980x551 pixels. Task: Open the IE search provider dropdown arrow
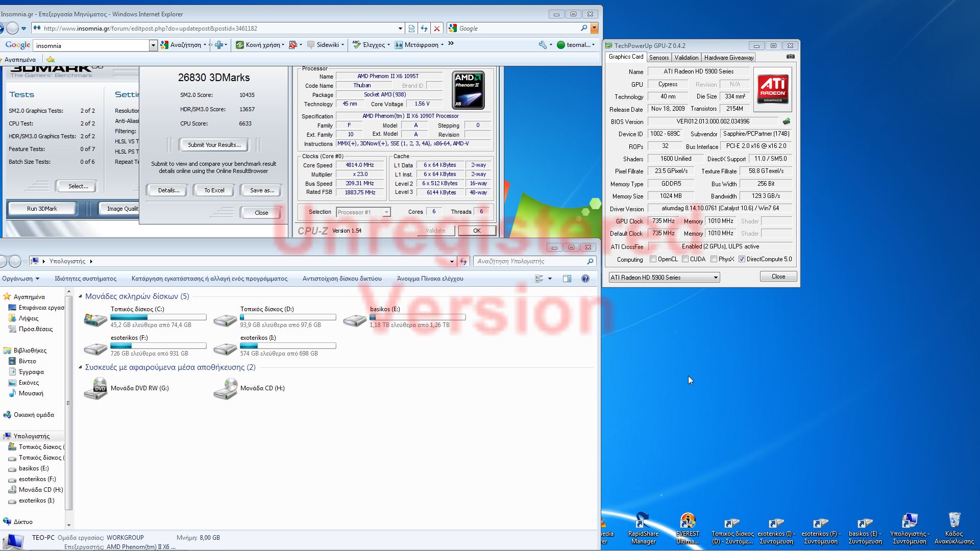click(x=594, y=29)
